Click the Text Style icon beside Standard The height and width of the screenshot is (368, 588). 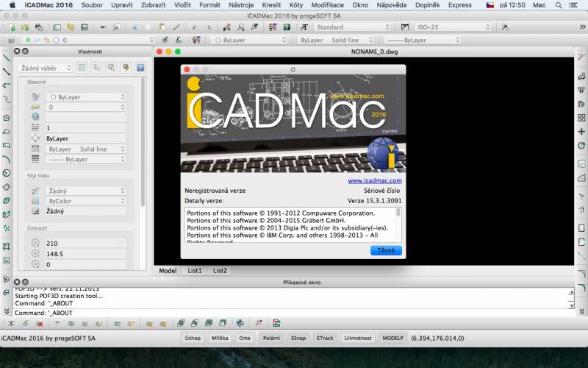pos(304,27)
